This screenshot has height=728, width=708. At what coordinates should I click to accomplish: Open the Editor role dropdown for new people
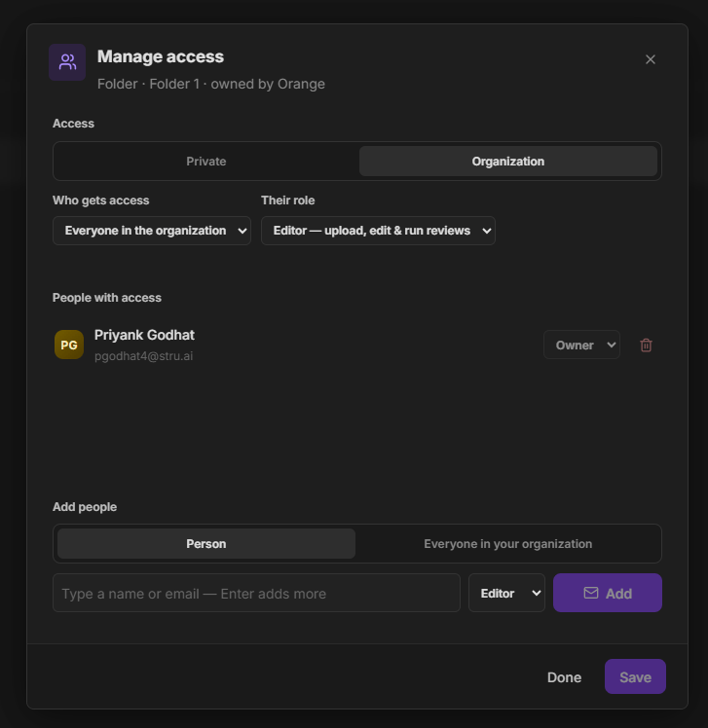(x=506, y=593)
